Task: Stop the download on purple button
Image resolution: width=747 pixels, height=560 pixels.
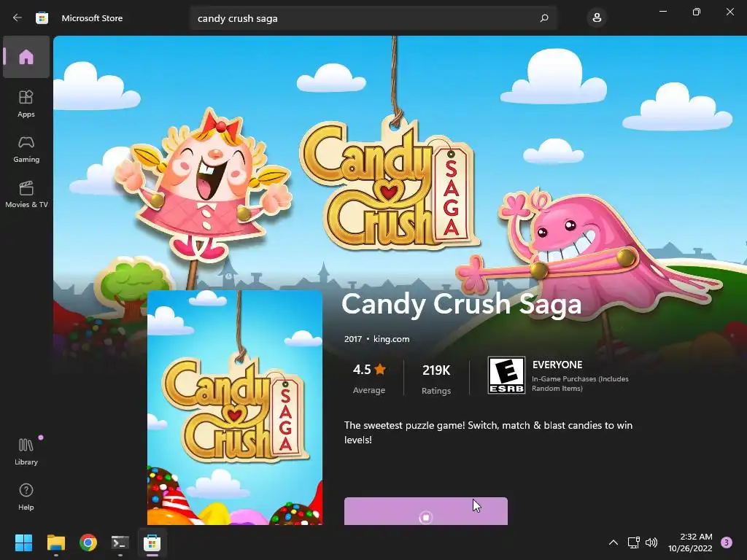Action: pos(426,511)
